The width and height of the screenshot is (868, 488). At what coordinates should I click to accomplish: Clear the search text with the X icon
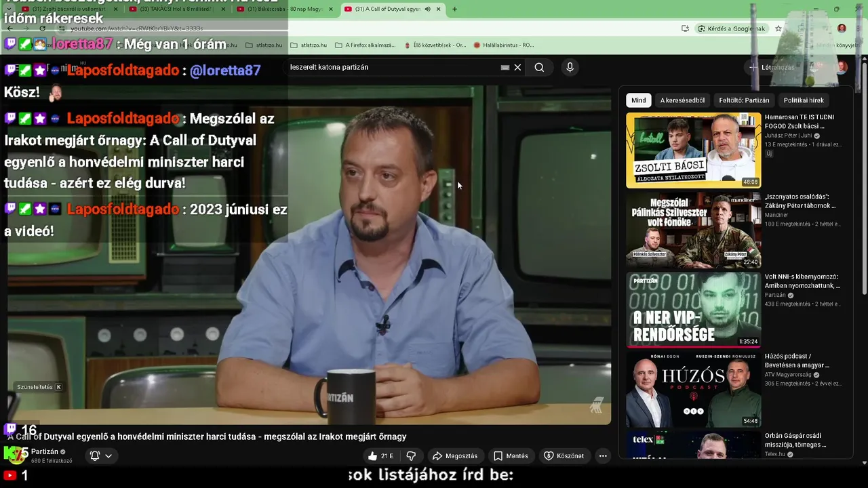click(517, 67)
